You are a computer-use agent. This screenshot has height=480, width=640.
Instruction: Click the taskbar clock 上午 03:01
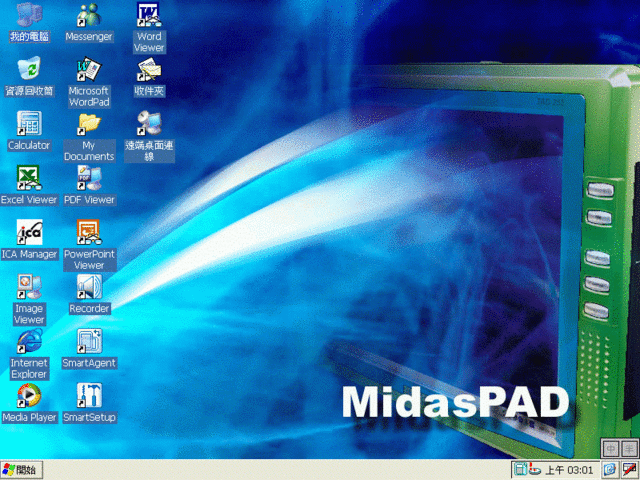click(569, 470)
